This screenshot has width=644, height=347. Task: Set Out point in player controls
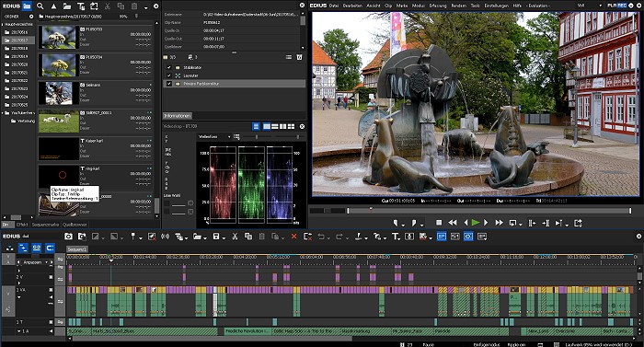[414, 223]
